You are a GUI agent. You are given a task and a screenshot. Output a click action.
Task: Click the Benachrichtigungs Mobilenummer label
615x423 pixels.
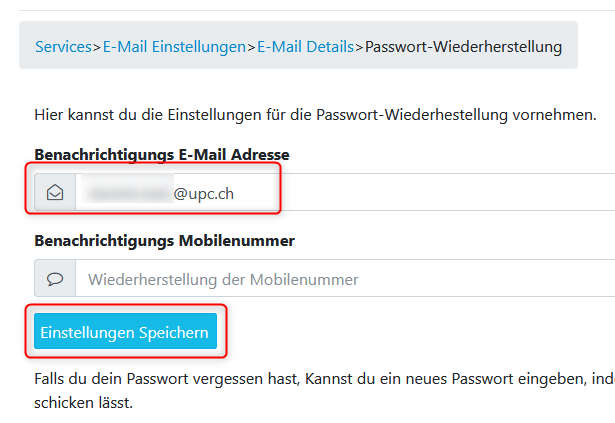coord(164,240)
